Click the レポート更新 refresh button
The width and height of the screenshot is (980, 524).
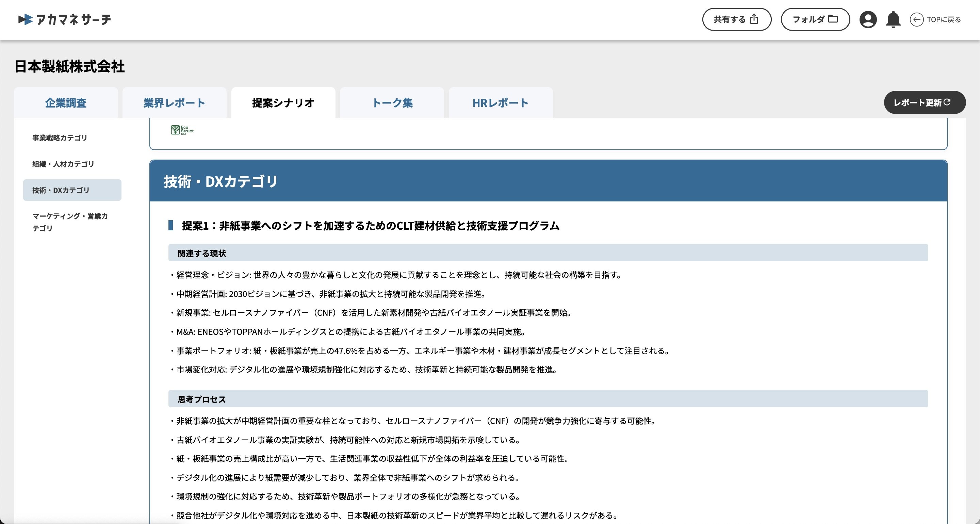click(925, 102)
